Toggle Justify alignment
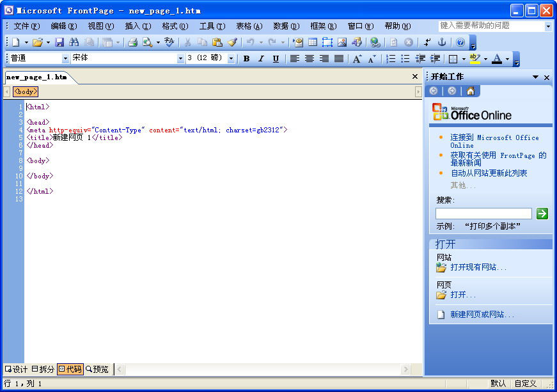 point(339,59)
